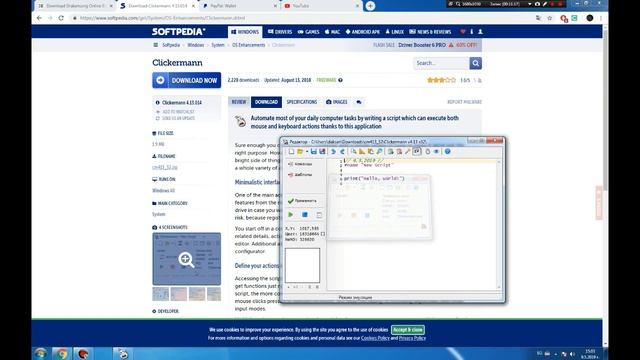Click the Driver Booster 6 PRO promo link

(x=422, y=45)
